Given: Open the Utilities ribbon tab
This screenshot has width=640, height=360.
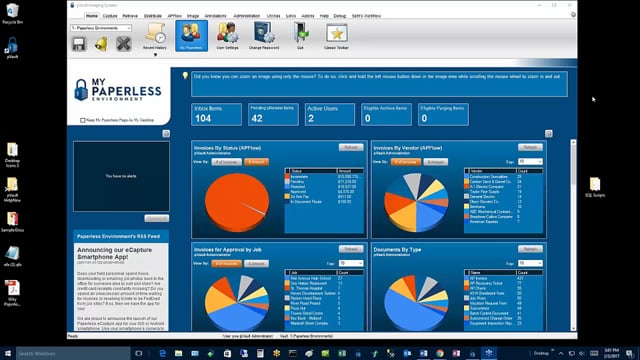Looking at the screenshot, I should click(x=273, y=16).
